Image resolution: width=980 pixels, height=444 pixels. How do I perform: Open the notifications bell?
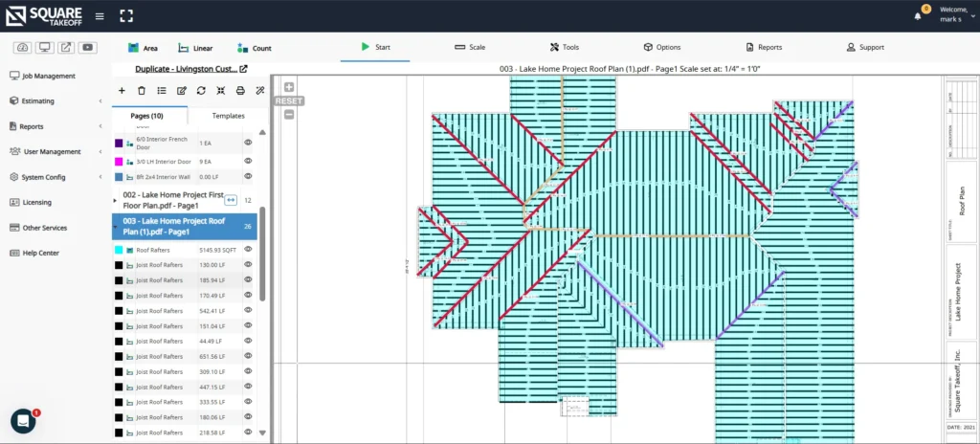point(918,16)
